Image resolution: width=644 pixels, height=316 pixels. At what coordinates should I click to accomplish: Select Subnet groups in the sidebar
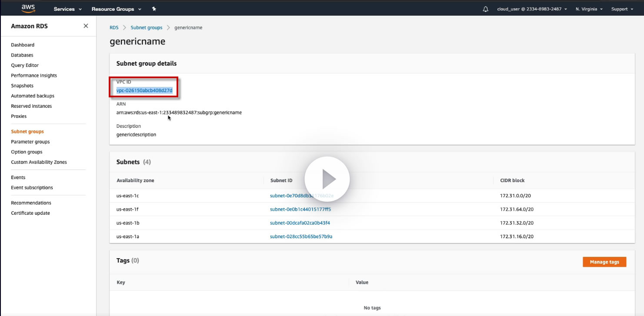click(27, 131)
